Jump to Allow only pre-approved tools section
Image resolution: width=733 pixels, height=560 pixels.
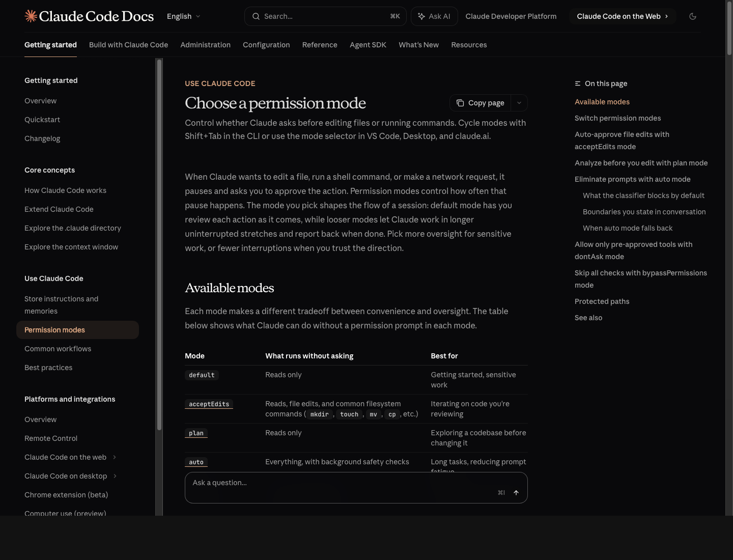click(x=634, y=250)
